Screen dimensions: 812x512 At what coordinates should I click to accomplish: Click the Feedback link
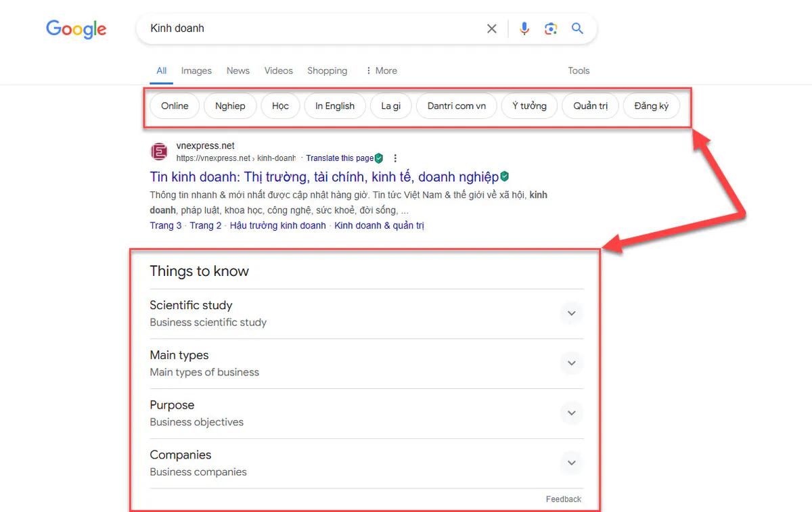564,499
